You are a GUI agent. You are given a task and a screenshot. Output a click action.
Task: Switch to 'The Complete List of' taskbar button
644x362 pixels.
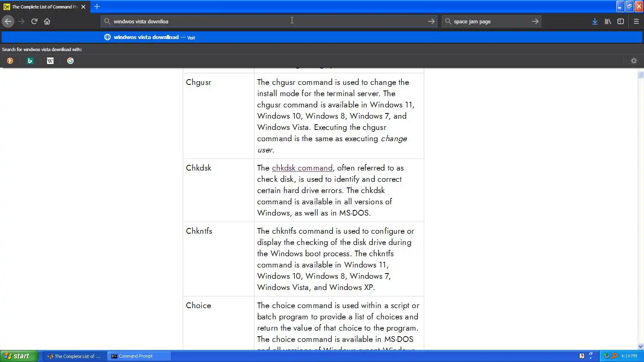click(x=74, y=356)
